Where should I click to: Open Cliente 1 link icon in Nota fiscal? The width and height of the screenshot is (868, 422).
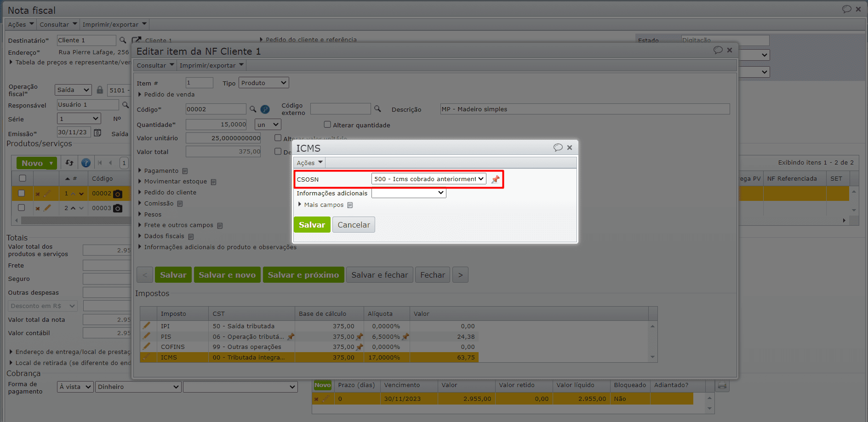[136, 40]
